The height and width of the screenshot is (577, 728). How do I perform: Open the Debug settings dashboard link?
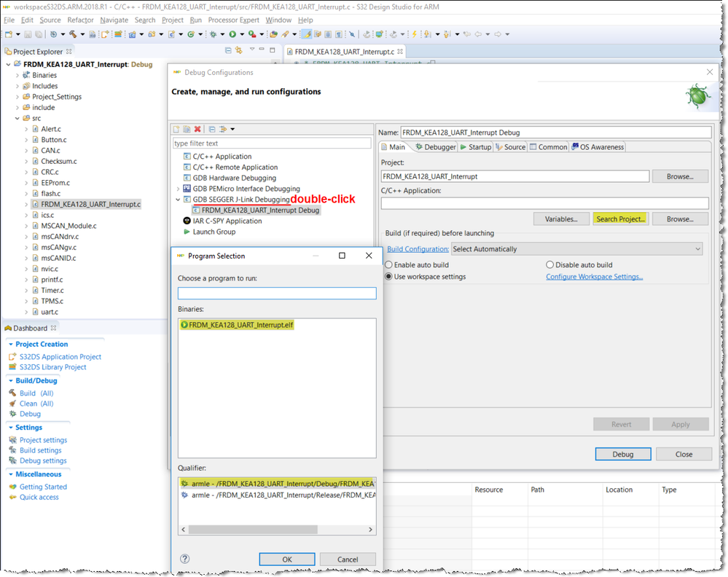43,460
